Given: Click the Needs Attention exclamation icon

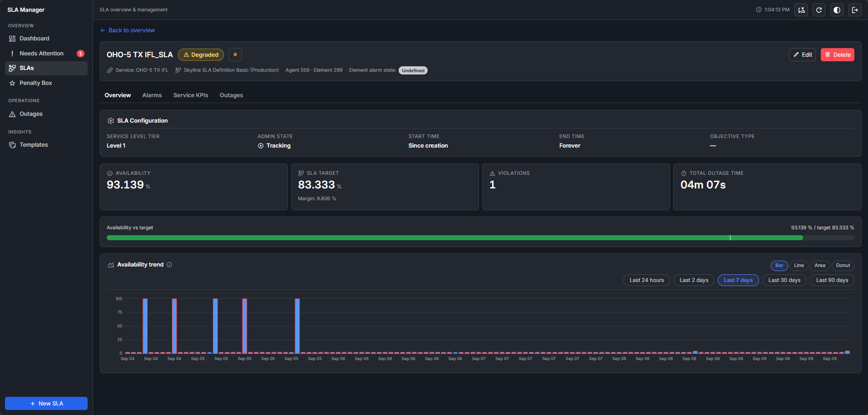Looking at the screenshot, I should (x=12, y=54).
